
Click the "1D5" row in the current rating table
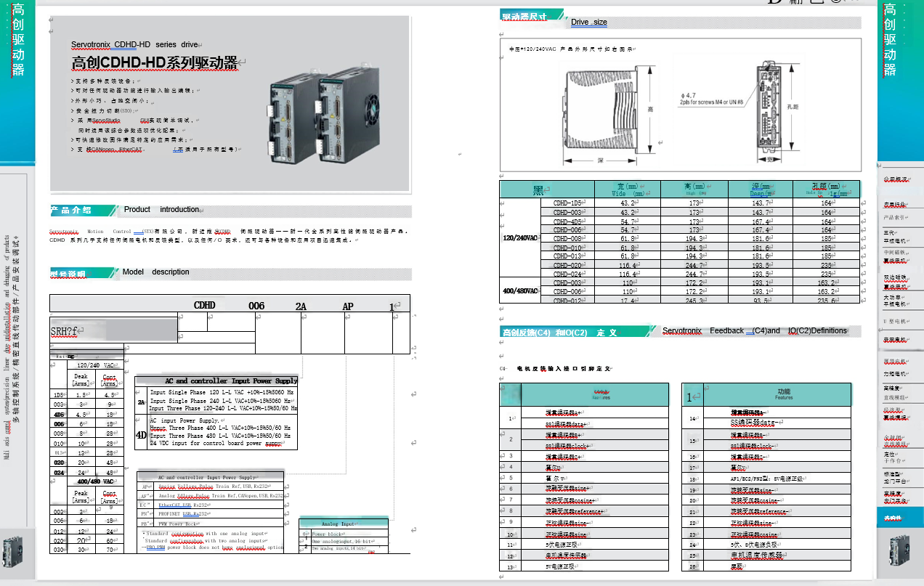pyautogui.click(x=86, y=394)
